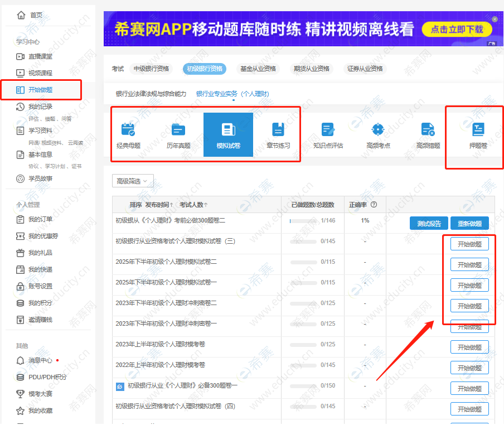Viewport: 504px width, 425px height.
Task: Start 初级银行从业资格考试个人理财模拟试卷 (三)
Action: coord(469,244)
